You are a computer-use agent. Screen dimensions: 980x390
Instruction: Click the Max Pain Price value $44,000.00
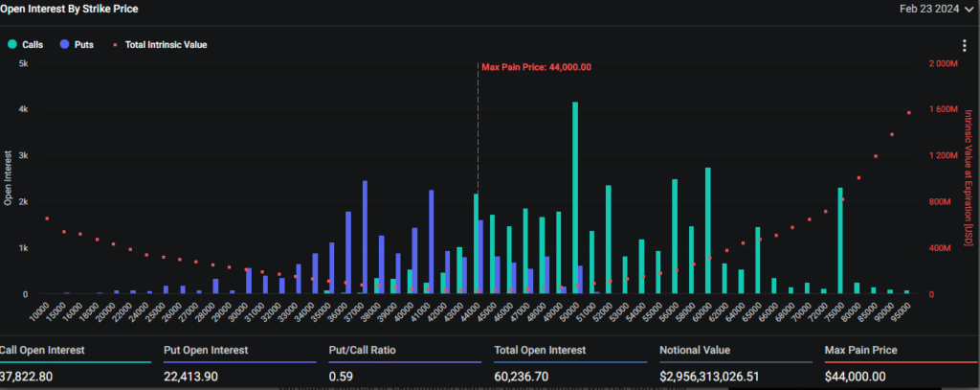coord(855,377)
